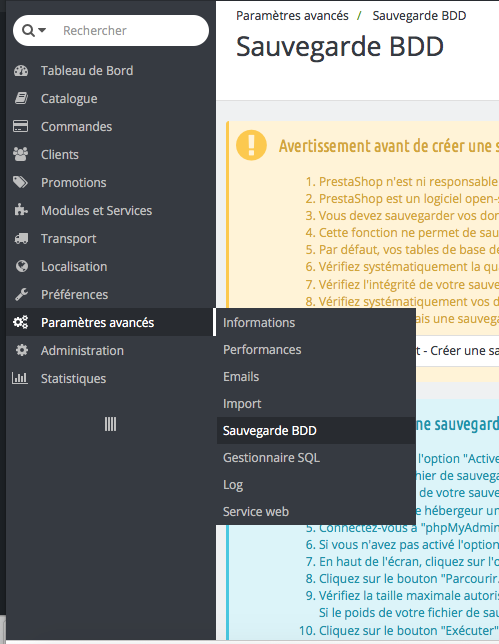Screen dimensions: 499x644
Task: Click the Paramètres avancés gears icon
Action: point(21,322)
